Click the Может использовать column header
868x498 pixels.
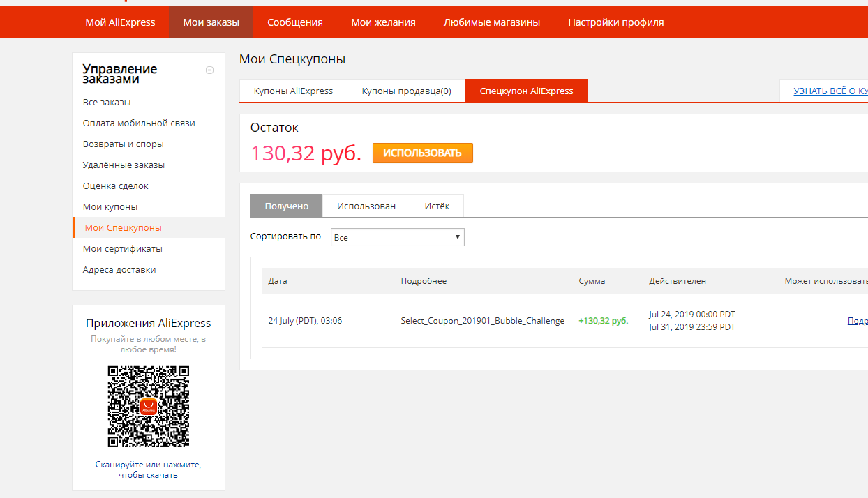pyautogui.click(x=826, y=281)
